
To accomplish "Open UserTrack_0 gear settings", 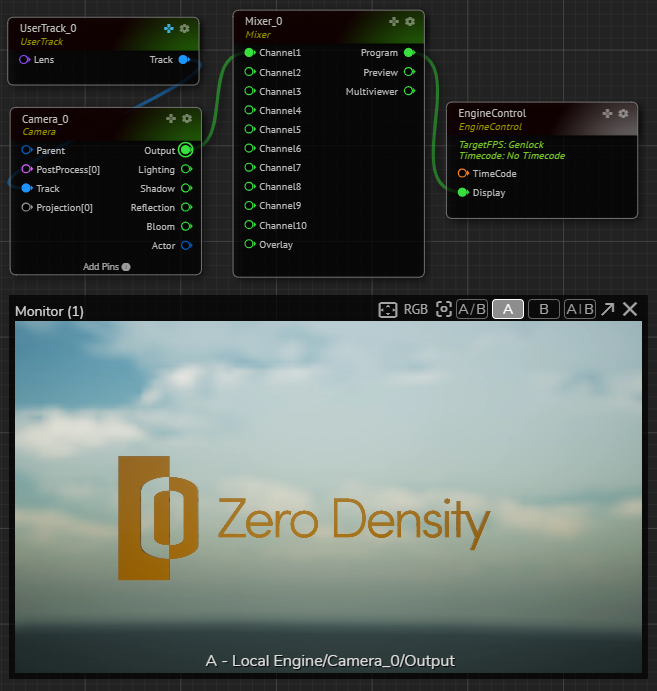I will [x=184, y=29].
